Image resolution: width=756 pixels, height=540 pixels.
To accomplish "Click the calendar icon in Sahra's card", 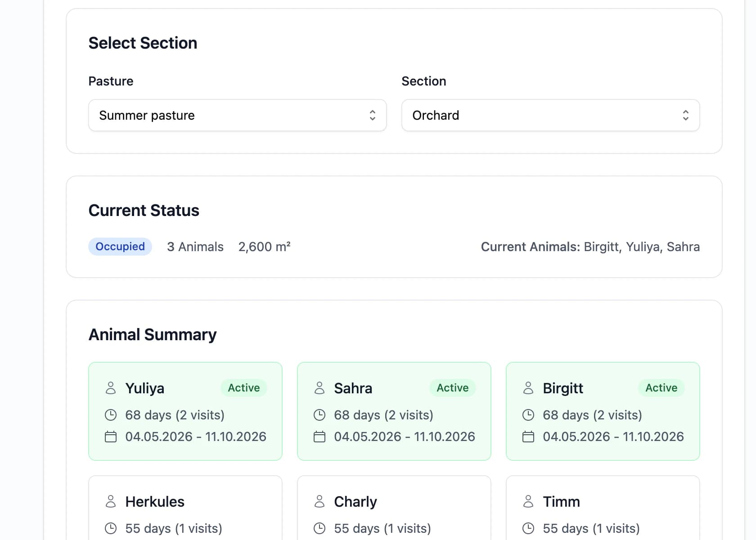I will coord(319,436).
